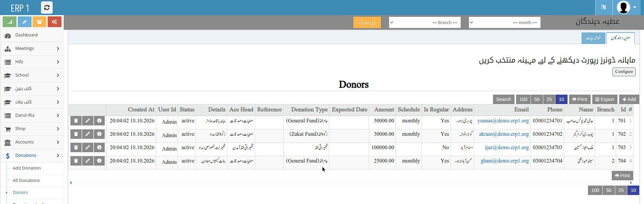
Task: Click the orange users shortcut icon
Action: pyautogui.click(x=39, y=22)
